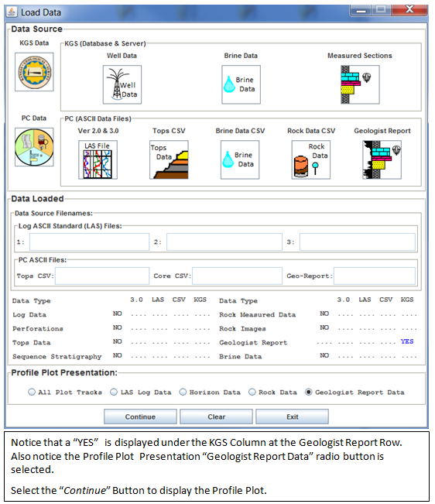The width and height of the screenshot is (435, 504).
Task: Click the Clear button
Action: click(216, 417)
